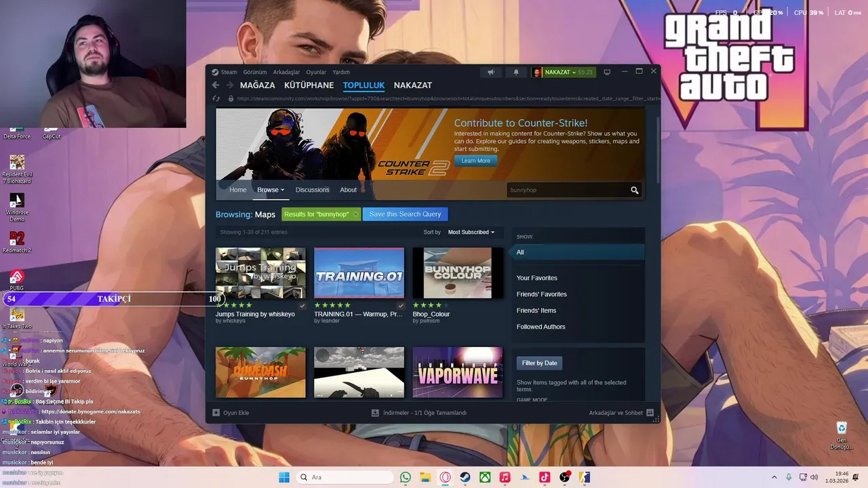Open the whiskeyo author link
This screenshot has height=488, width=868.
(x=234, y=321)
